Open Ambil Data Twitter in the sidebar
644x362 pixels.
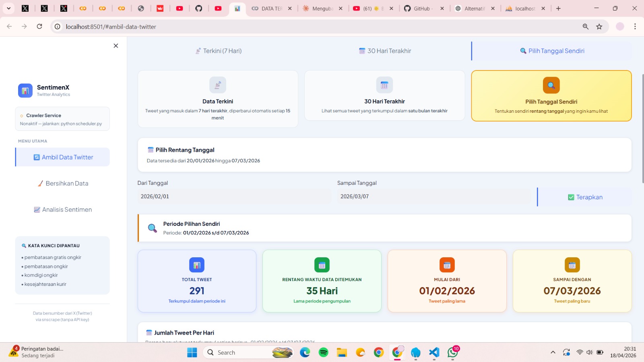[x=63, y=157]
